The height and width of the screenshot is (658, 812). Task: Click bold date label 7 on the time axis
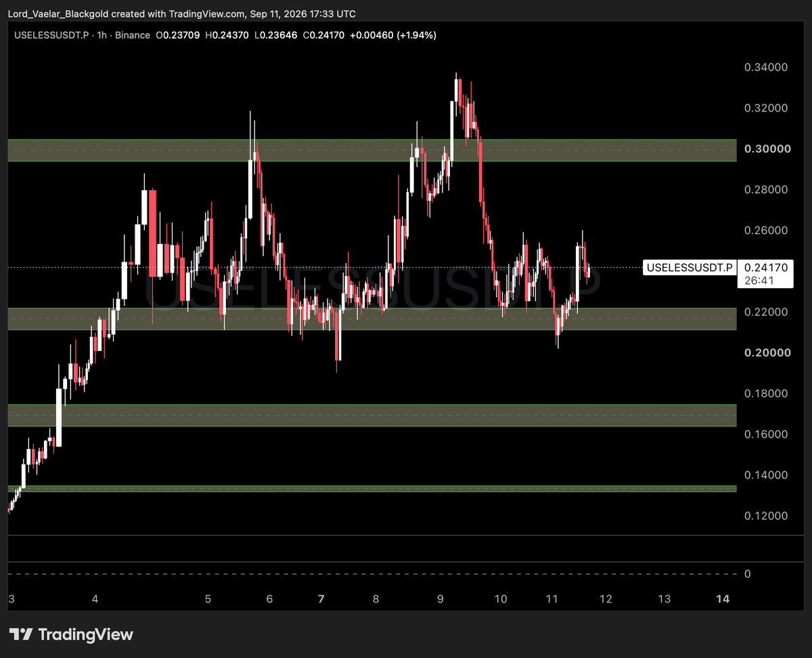pyautogui.click(x=321, y=599)
